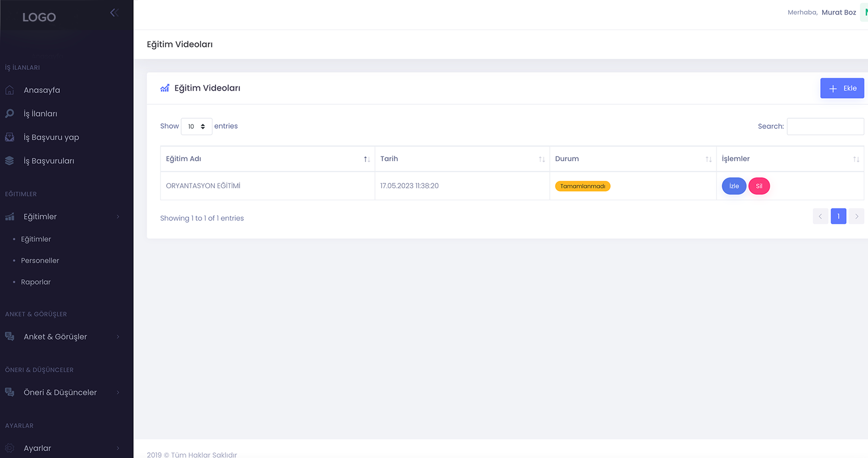The height and width of the screenshot is (458, 868).
Task: Click the Eğitim Videoları page title
Action: point(180,44)
